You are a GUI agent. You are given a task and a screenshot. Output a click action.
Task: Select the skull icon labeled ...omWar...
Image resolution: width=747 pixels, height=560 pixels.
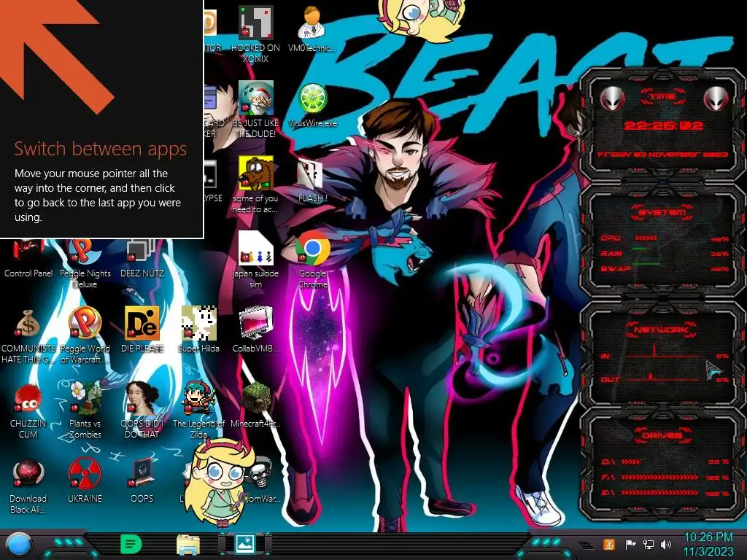[261, 480]
